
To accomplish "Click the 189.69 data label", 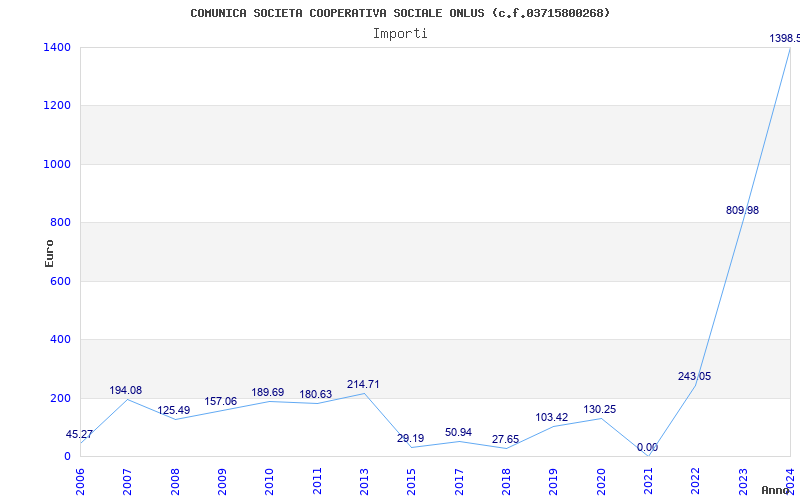I will [268, 392].
